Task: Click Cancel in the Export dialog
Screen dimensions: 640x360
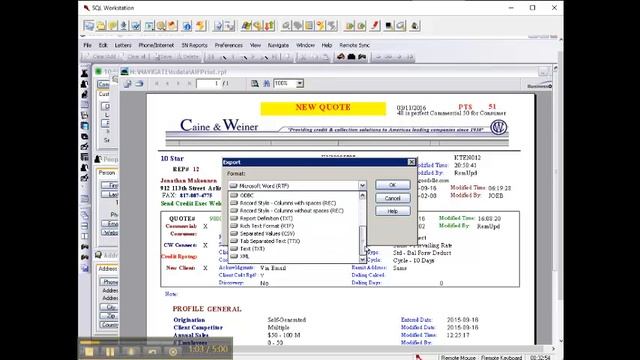Action: click(393, 198)
